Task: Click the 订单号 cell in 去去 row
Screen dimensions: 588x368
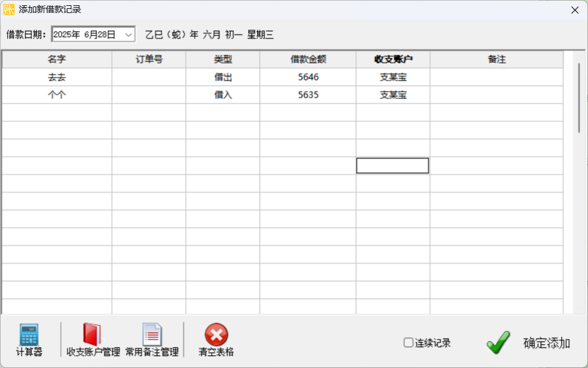Action: point(149,77)
